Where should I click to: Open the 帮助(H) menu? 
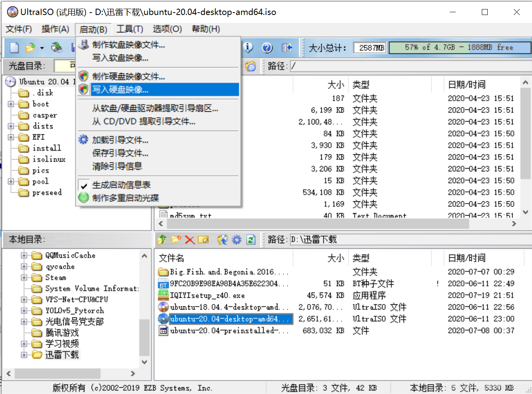[x=206, y=29]
